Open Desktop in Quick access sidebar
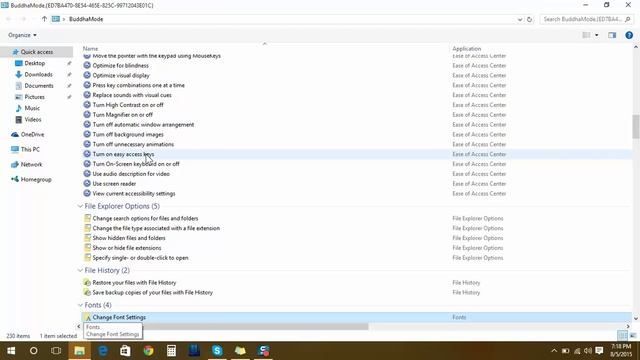Image resolution: width=640 pixels, height=360 pixels. coord(34,63)
